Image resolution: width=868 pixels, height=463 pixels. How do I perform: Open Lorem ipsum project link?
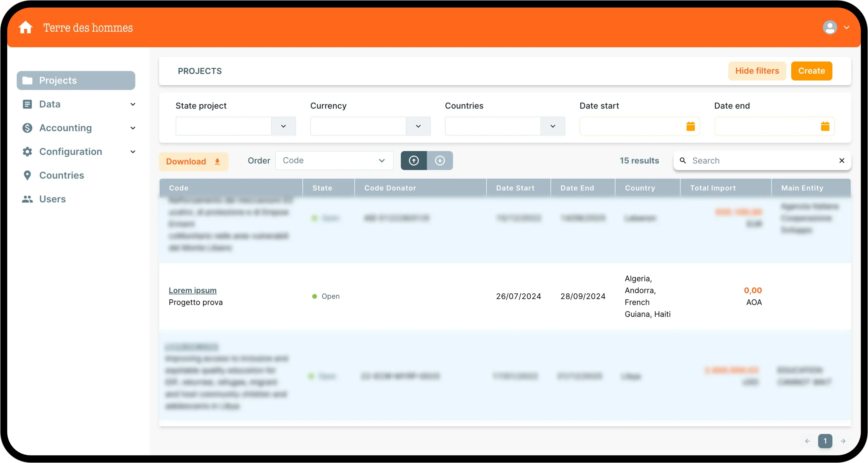[192, 290]
